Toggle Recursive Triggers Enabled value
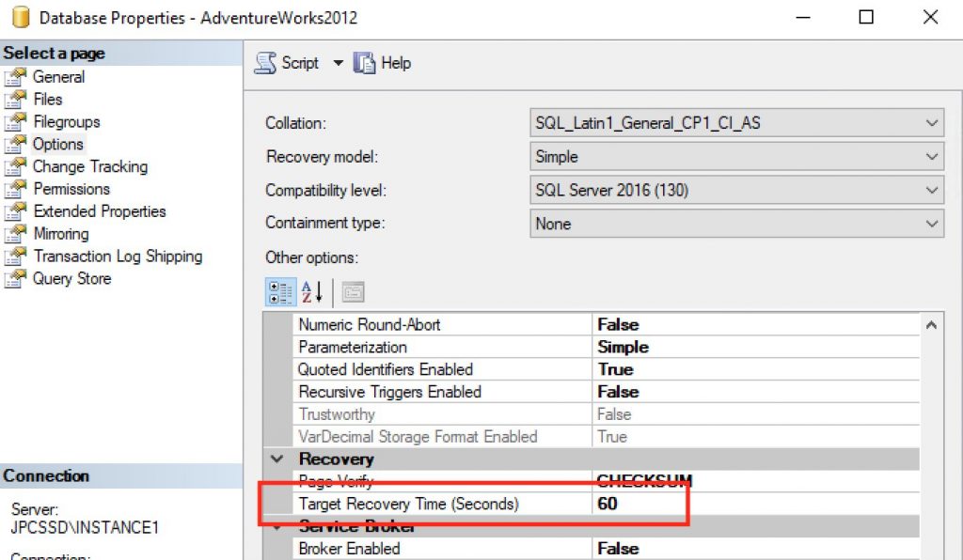Image resolution: width=963 pixels, height=560 pixels. [658, 392]
